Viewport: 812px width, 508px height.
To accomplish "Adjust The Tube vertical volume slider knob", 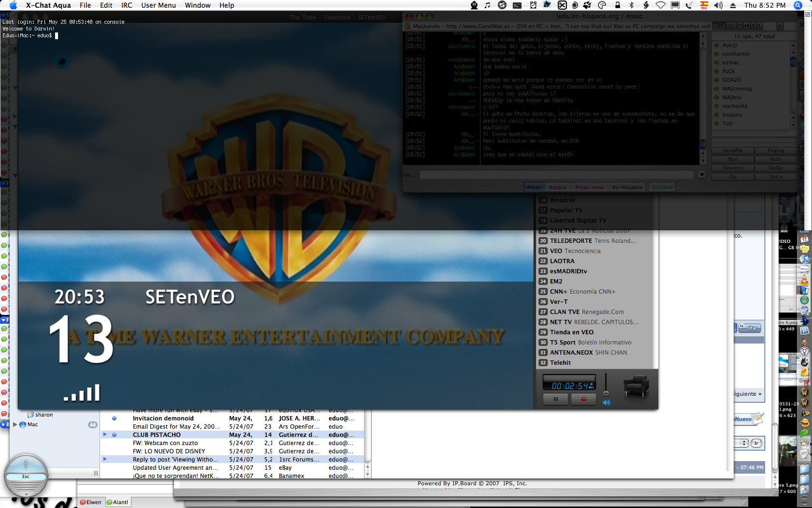I will [606, 393].
